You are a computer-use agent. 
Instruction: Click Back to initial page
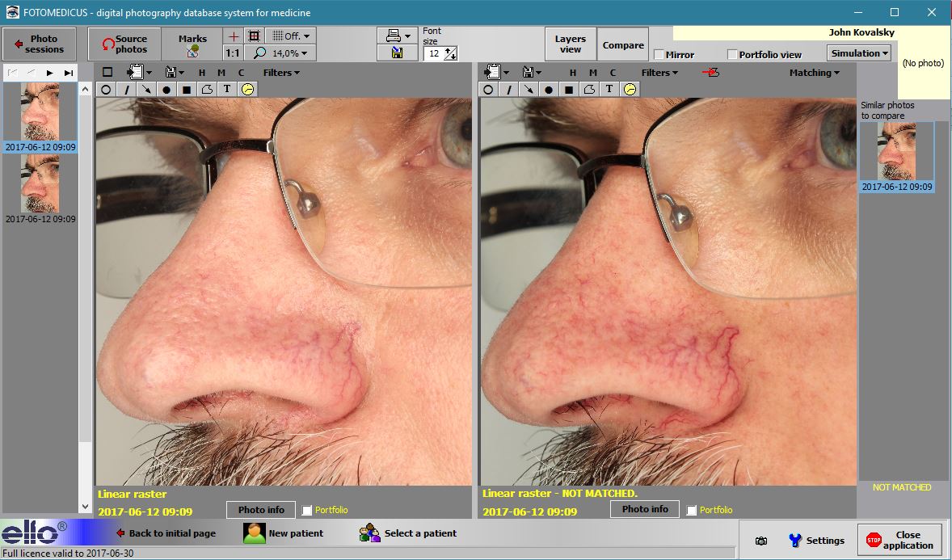166,533
